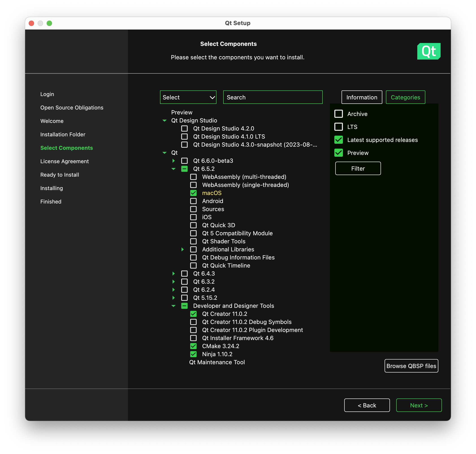This screenshot has width=476, height=454.
Task: Check Qt Design Studio 4.3.0-snapshot
Action: point(184,144)
